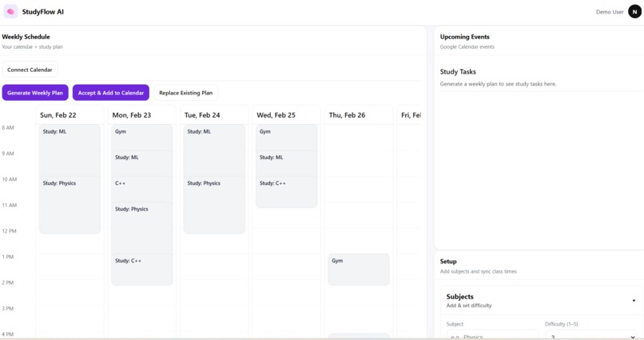The width and height of the screenshot is (644, 340).
Task: Click the 12 PM time label
Action: point(9,230)
